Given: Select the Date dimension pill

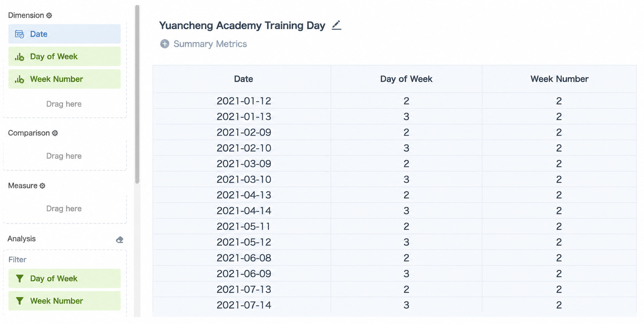Looking at the screenshot, I should [64, 34].
